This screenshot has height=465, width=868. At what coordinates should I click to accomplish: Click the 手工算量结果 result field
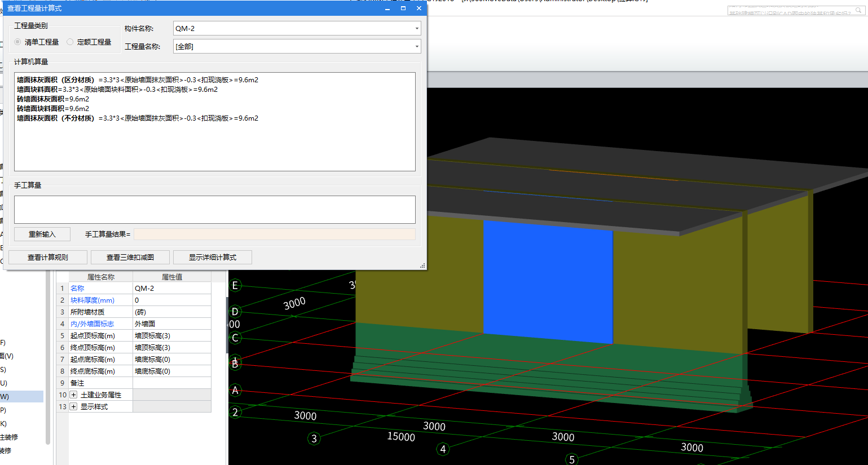point(275,234)
